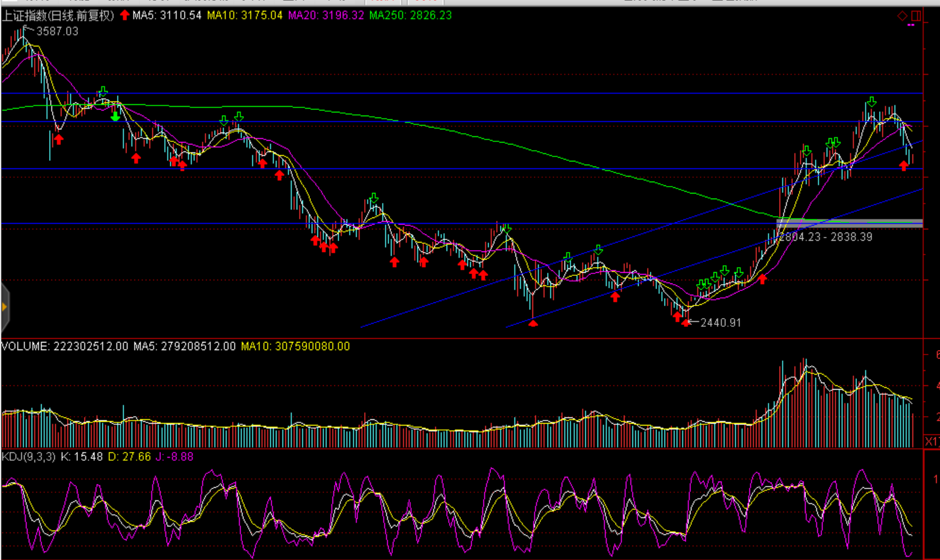The image size is (940, 560).
Task: Toggle the split-window icon at top right
Action: tap(915, 16)
